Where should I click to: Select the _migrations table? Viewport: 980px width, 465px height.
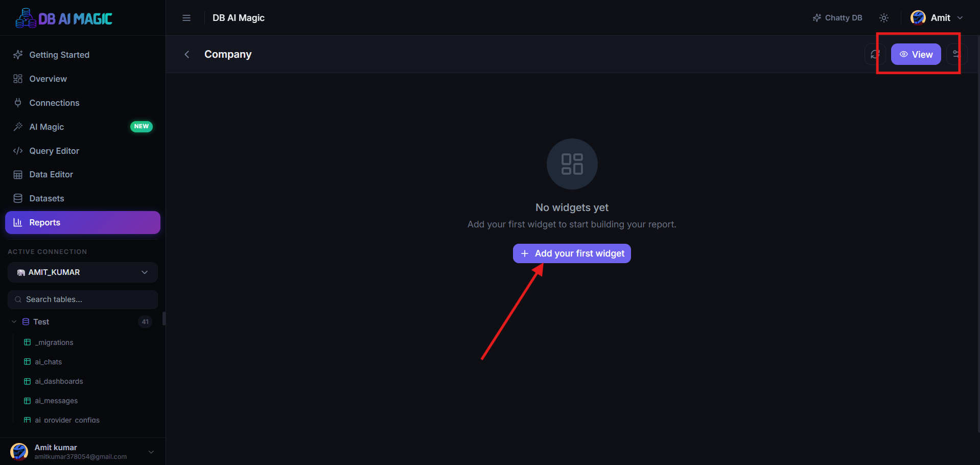(54, 342)
